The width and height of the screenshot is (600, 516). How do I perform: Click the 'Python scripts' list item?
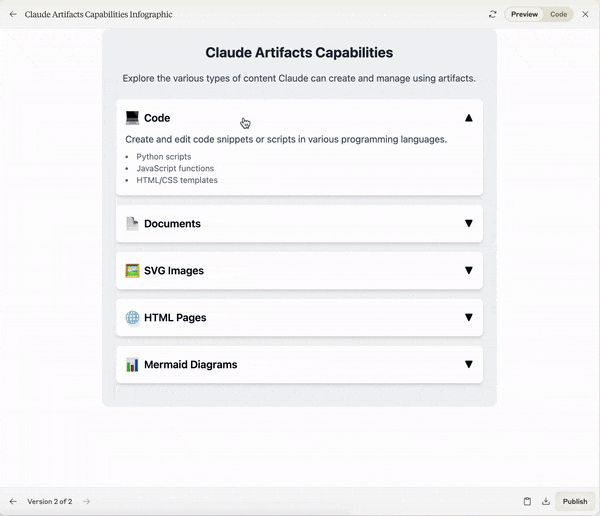point(163,157)
